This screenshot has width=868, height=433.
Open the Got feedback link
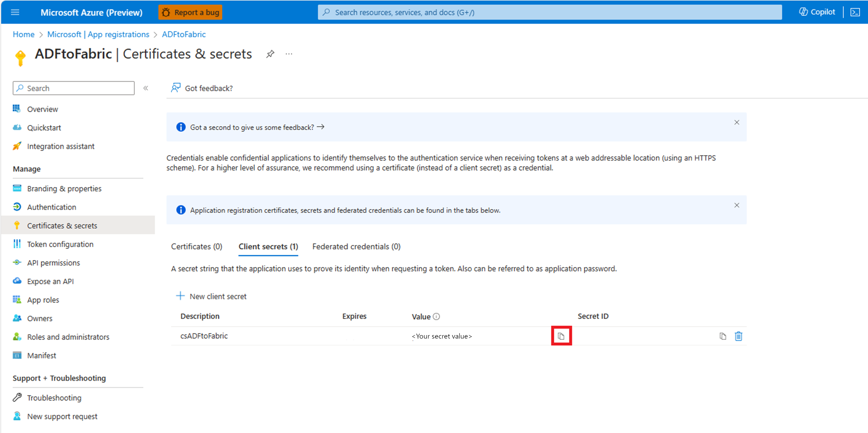(x=202, y=88)
